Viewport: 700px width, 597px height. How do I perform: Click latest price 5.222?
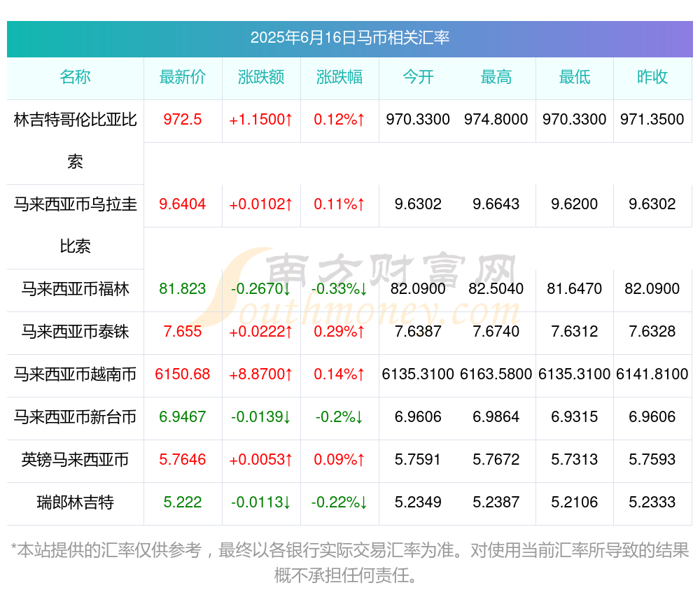[183, 503]
